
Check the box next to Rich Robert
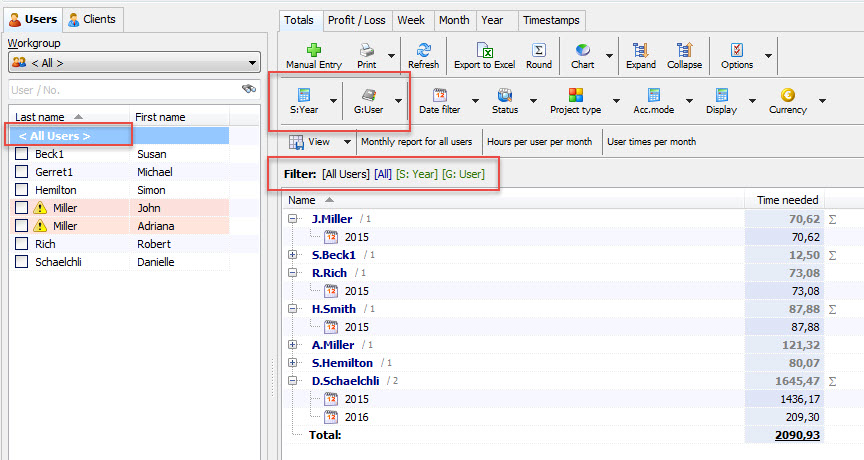tap(22, 244)
